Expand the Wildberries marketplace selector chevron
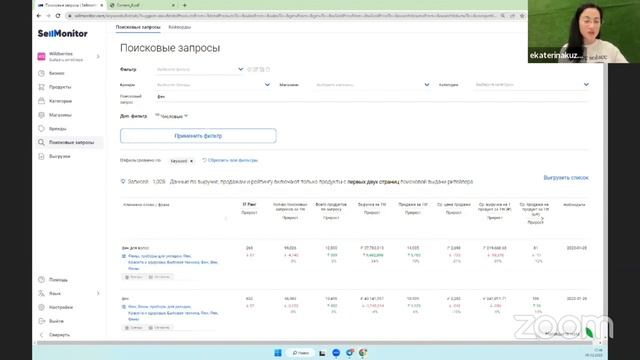Viewport: 640px width, 360px height. 98,56
